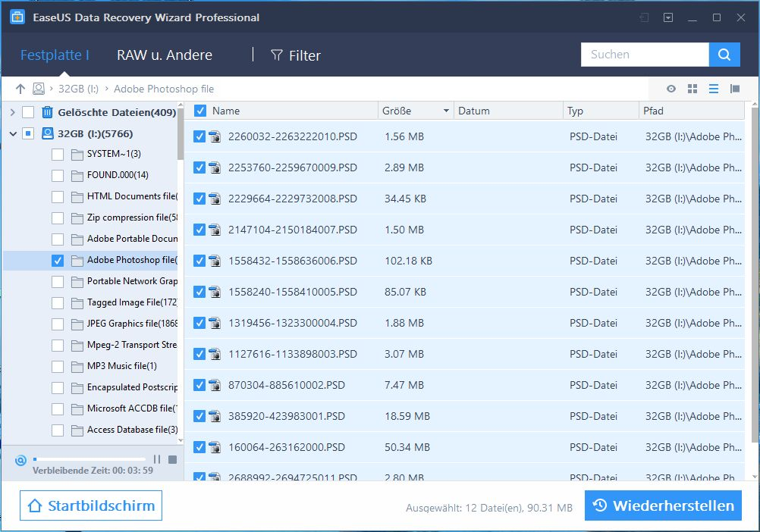Open the RAW u. Andere tab
Viewport: 760px width, 532px height.
pos(165,55)
